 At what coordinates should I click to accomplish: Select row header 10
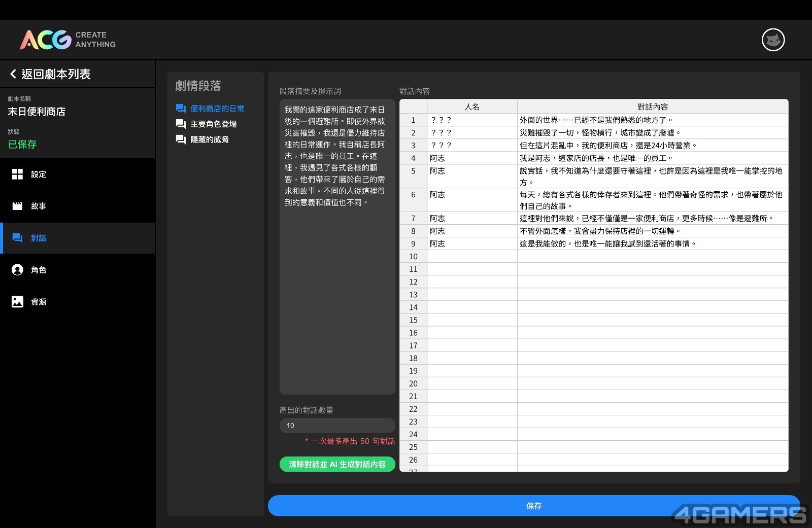tap(413, 257)
